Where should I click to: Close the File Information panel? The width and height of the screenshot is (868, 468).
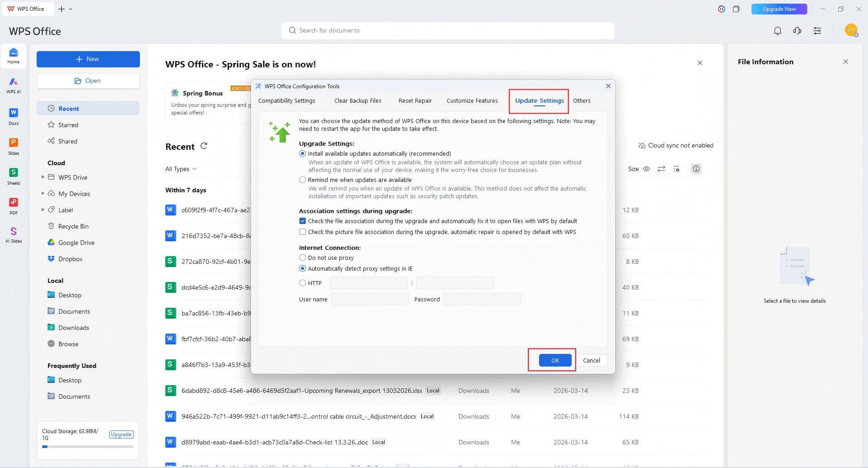[x=846, y=62]
